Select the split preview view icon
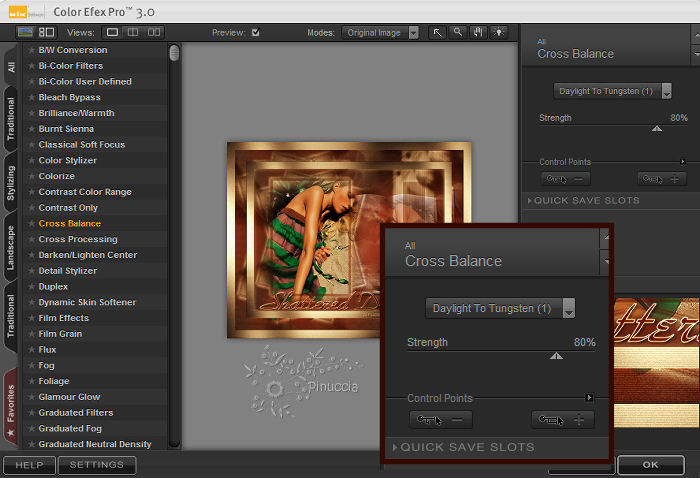700x478 pixels. coord(133,32)
